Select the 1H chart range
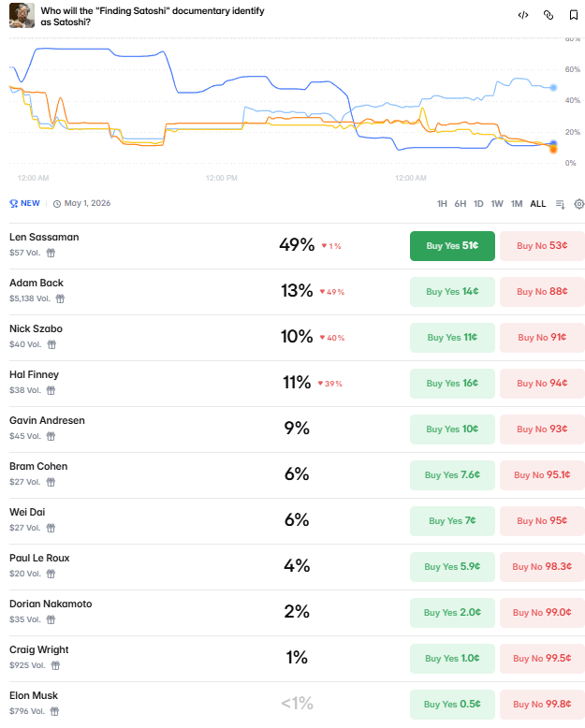Screen dimensions: 585x728 coord(442,204)
